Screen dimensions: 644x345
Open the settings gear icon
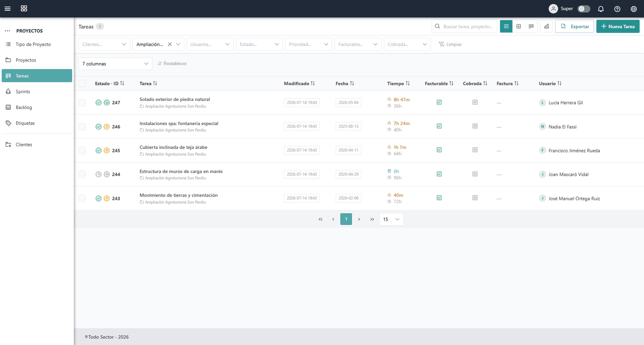634,9
